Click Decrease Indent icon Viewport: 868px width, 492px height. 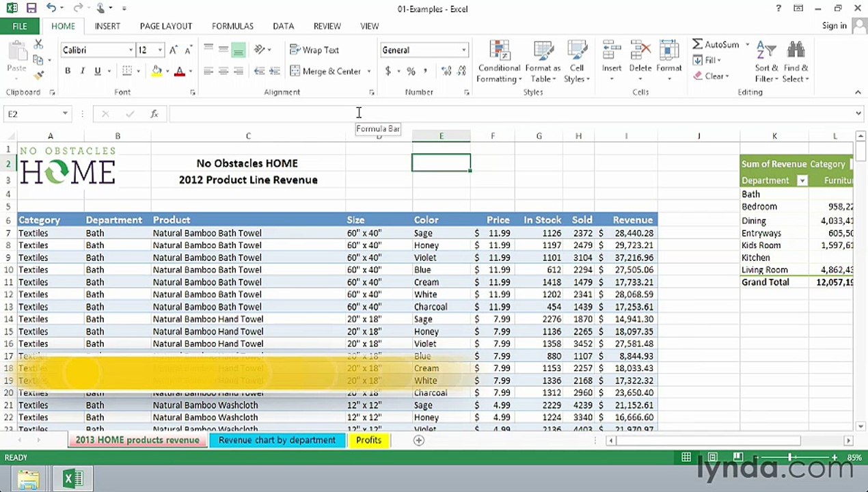259,71
